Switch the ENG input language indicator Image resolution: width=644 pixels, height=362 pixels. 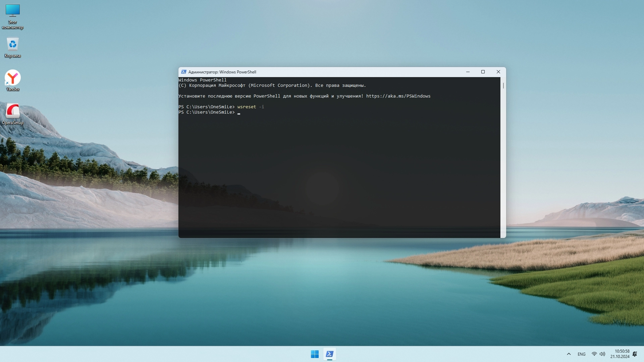pos(581,354)
